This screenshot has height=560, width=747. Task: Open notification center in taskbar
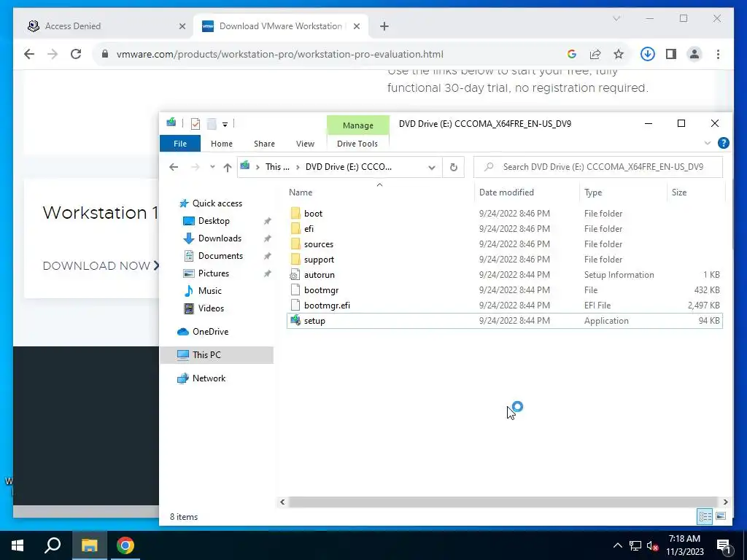pos(724,545)
